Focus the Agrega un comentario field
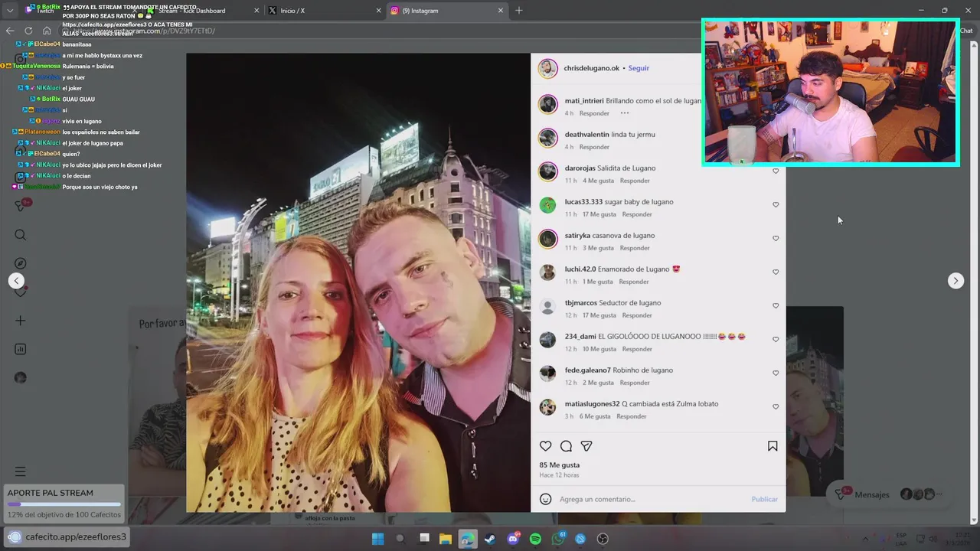Image resolution: width=980 pixels, height=551 pixels. tap(651, 499)
